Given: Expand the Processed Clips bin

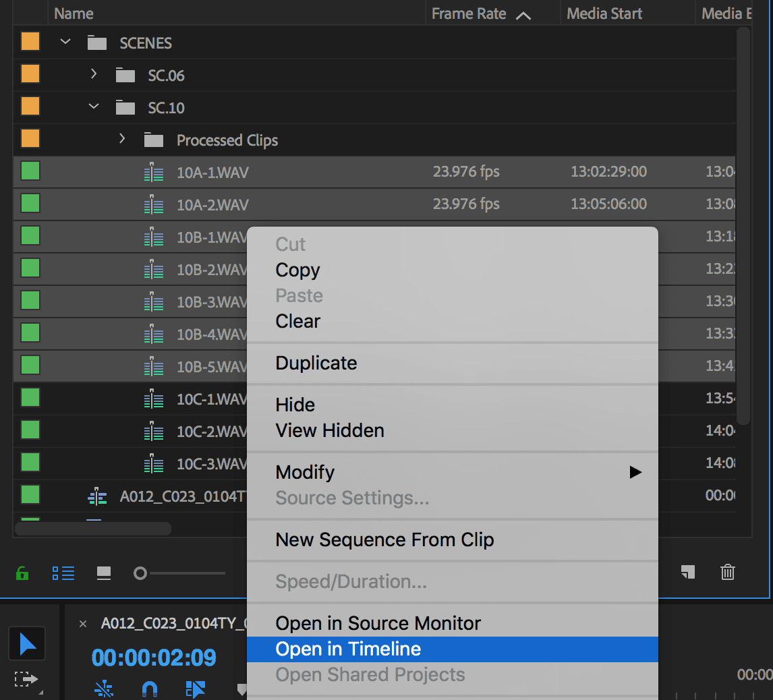Looking at the screenshot, I should tap(122, 140).
